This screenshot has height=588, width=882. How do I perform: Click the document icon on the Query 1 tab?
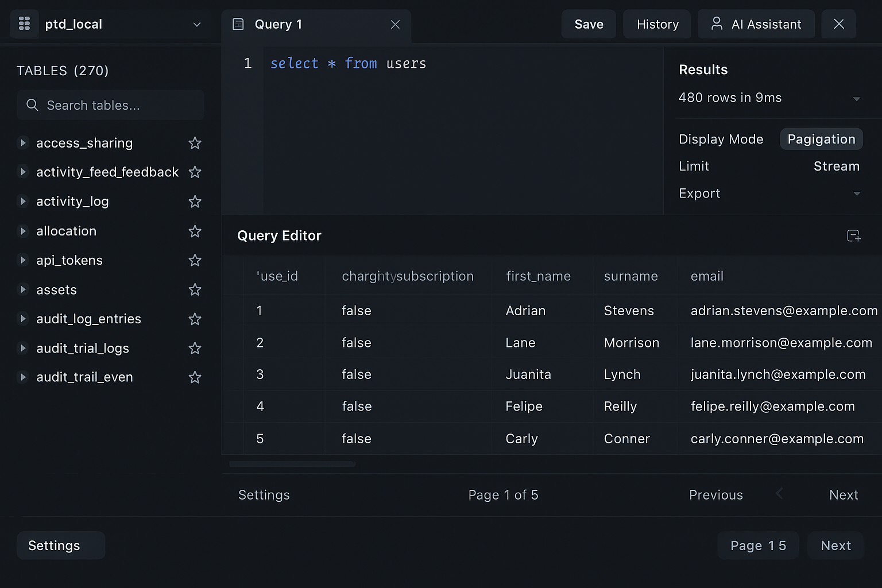coord(238,24)
